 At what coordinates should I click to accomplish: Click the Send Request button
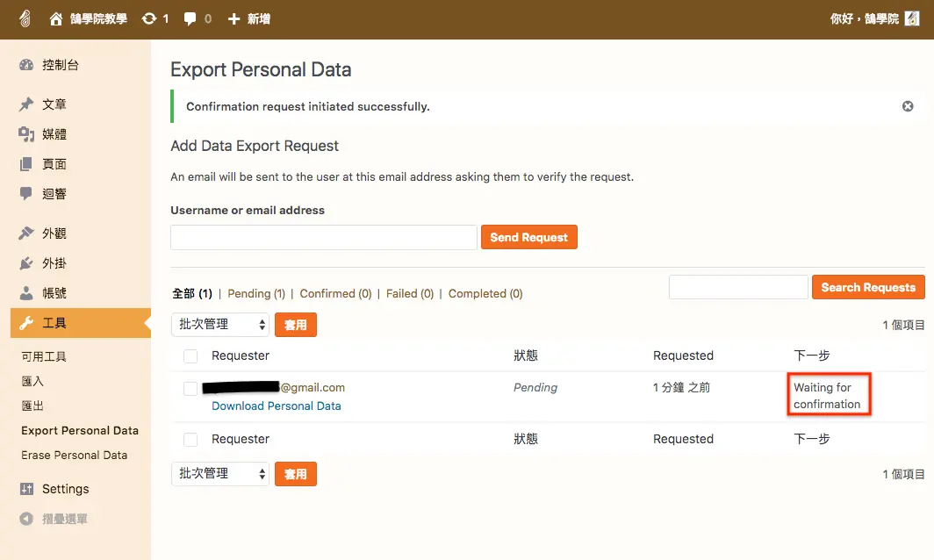pyautogui.click(x=529, y=237)
